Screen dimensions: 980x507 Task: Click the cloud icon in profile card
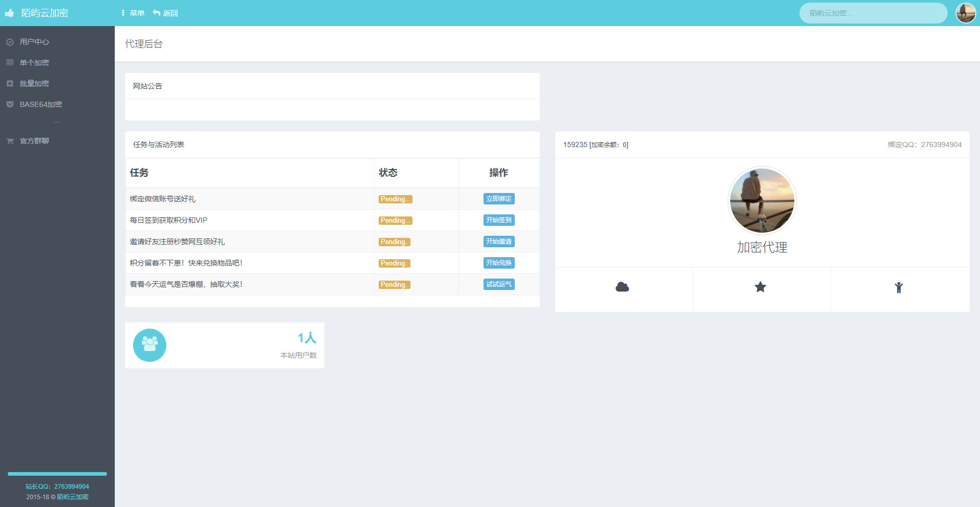click(x=622, y=287)
